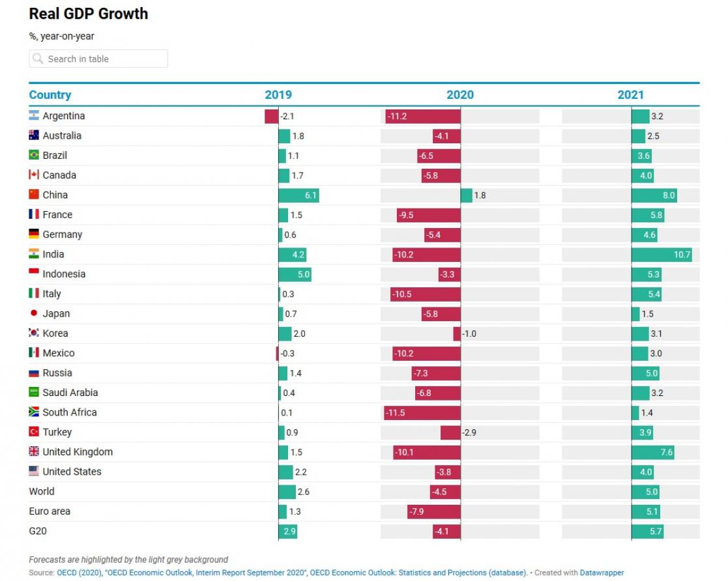
Task: Click the South Africa flag icon
Action: click(34, 412)
